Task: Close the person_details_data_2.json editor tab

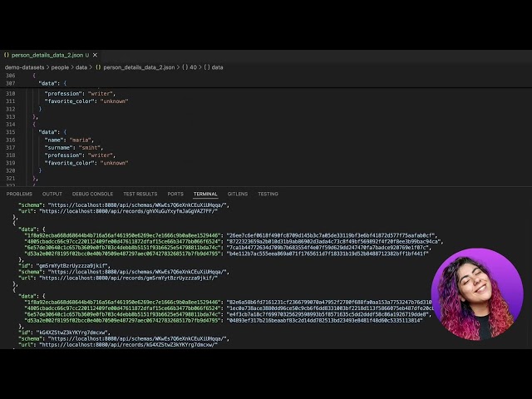Action: (95, 55)
